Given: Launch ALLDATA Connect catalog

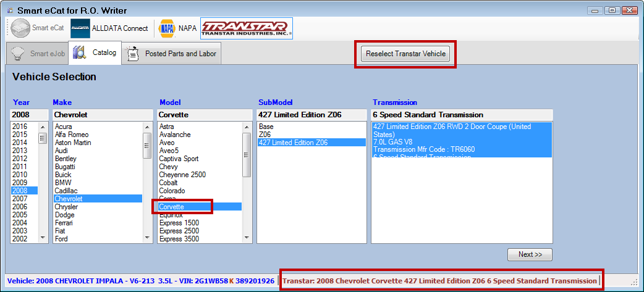Looking at the screenshot, I should pos(110,28).
